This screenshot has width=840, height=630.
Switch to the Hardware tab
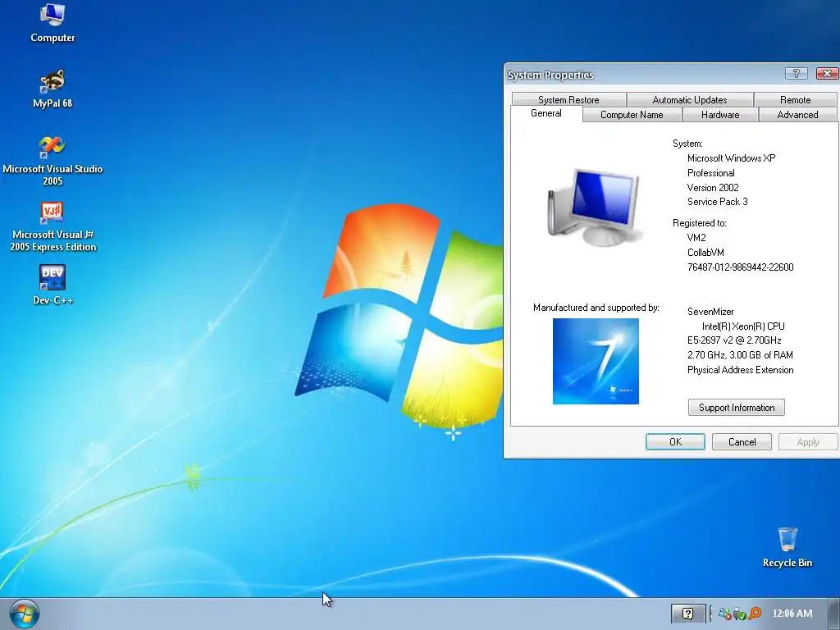(x=720, y=115)
